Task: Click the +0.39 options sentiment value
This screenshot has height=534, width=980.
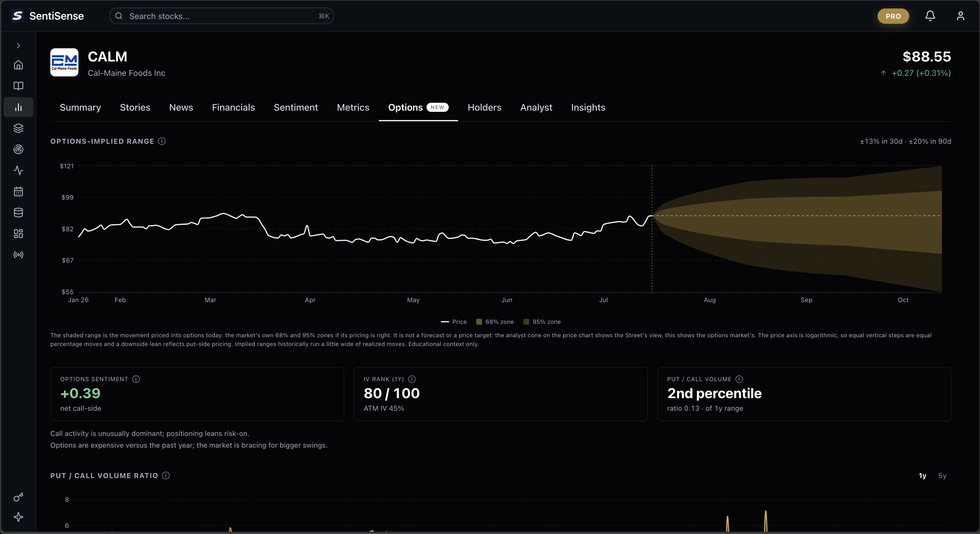Action: [80, 393]
